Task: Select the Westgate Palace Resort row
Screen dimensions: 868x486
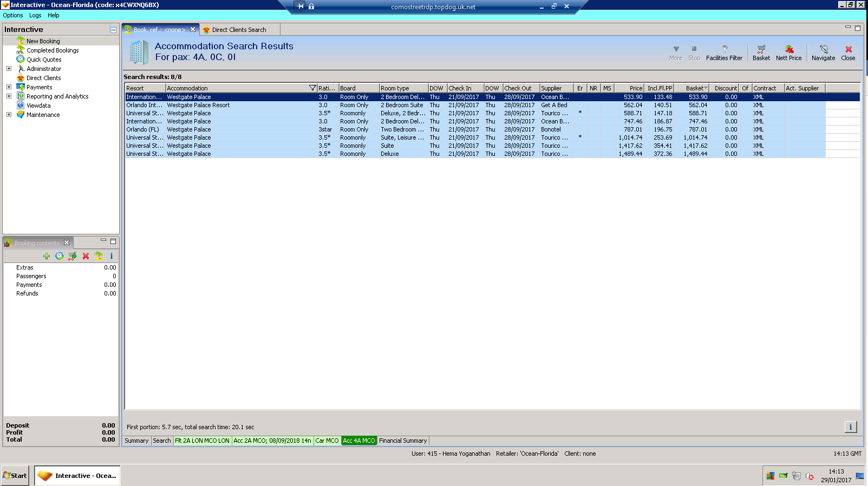Action: click(475, 105)
